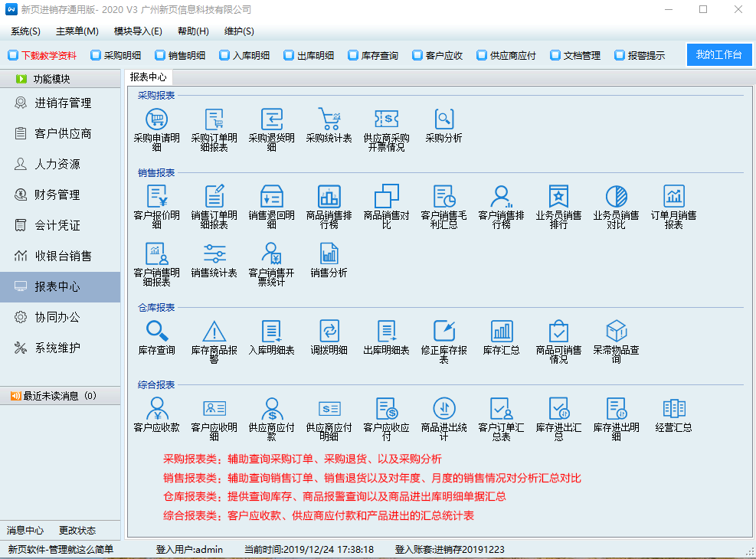756x559 pixels.
Task: Open 销售退回明细 report
Action: [271, 196]
